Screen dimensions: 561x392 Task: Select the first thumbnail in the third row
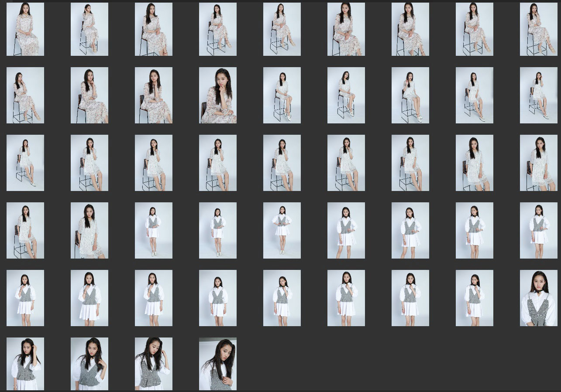coord(25,163)
